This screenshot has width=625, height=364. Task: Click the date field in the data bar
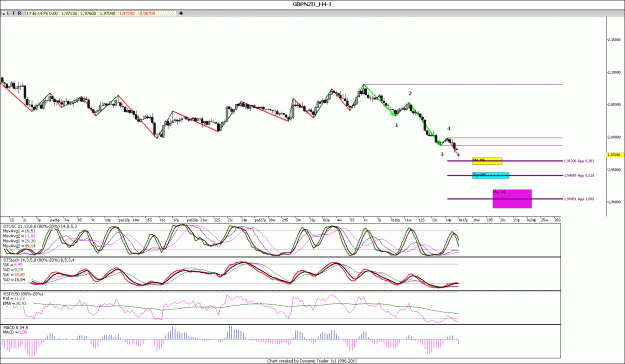click(42, 14)
